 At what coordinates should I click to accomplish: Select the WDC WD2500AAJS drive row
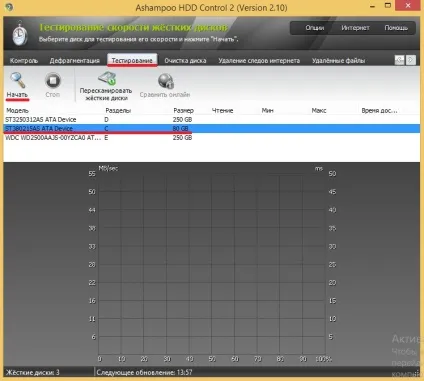212,137
